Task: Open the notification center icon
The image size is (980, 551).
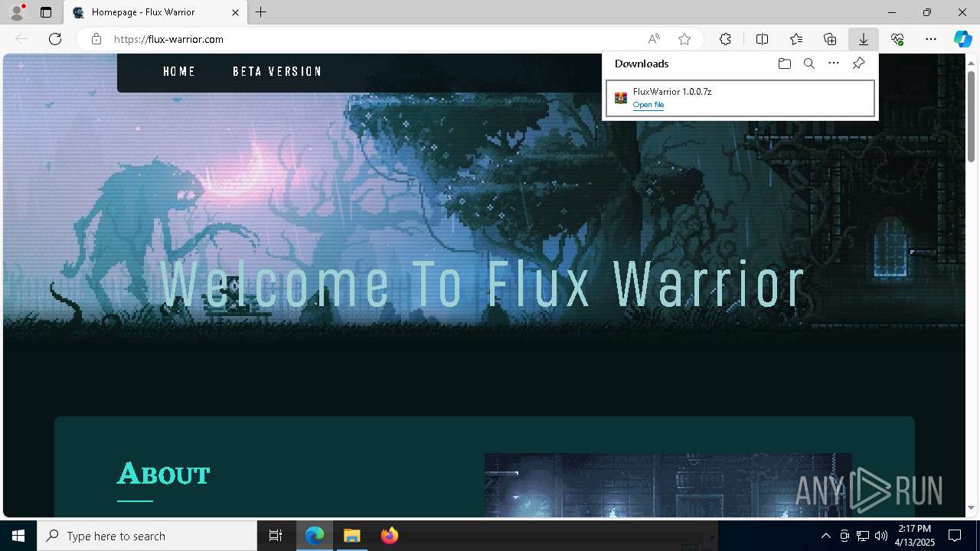Action: [x=955, y=536]
